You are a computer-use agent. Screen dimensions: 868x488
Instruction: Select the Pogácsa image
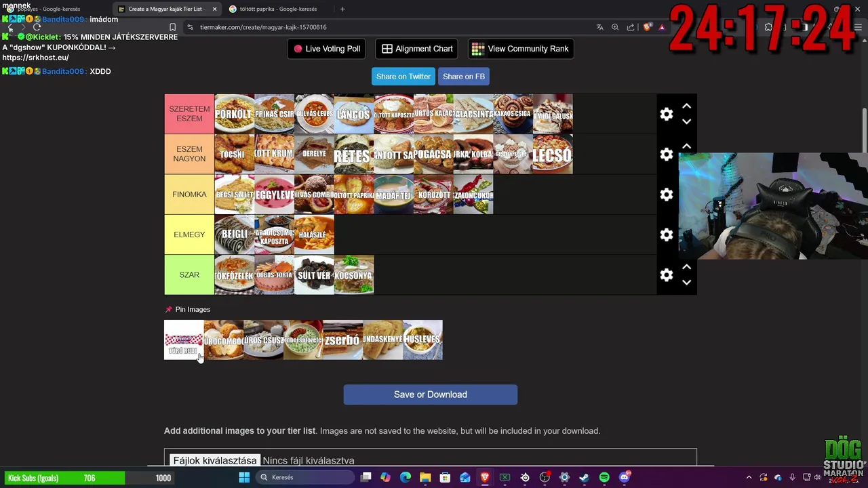433,154
